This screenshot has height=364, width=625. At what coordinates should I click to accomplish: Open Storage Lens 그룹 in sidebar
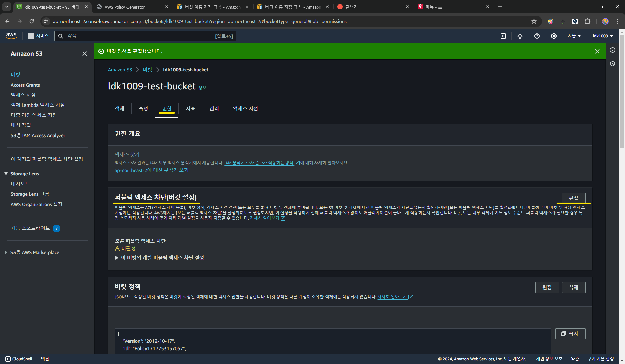pyautogui.click(x=30, y=194)
